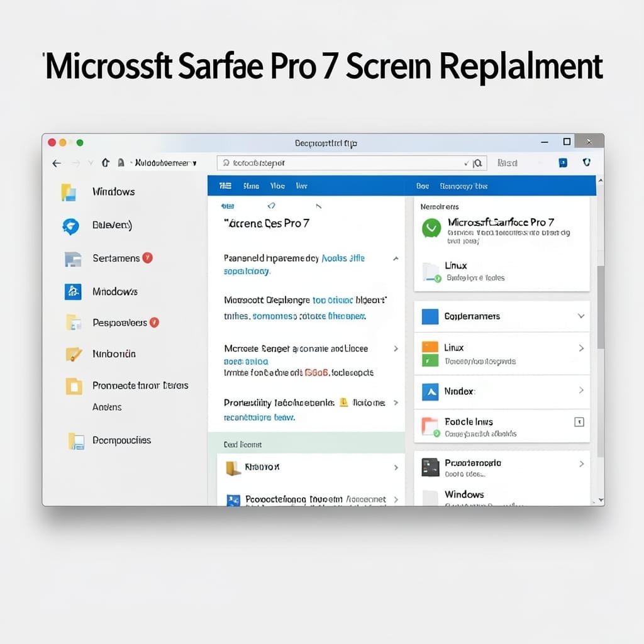Expand the Pcooocteflonog row chevron
Image resolution: width=644 pixels, height=644 pixels.
tap(396, 499)
